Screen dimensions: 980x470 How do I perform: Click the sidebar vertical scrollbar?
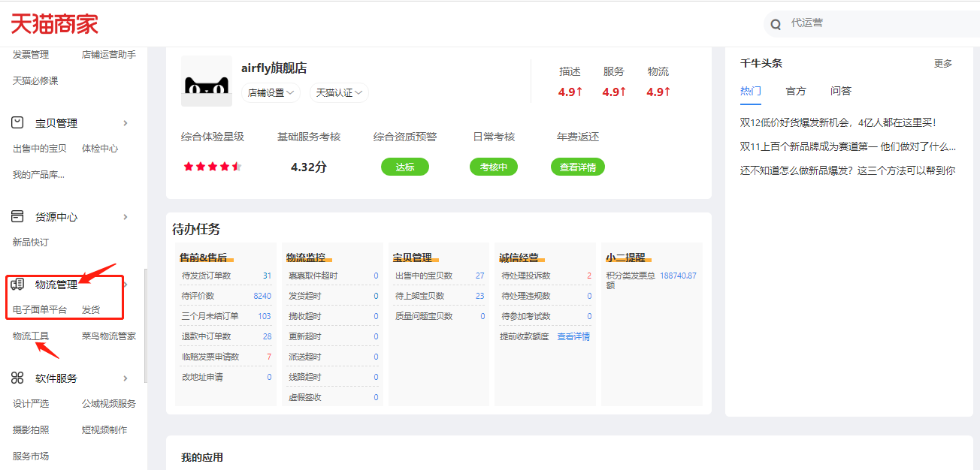[x=146, y=326]
